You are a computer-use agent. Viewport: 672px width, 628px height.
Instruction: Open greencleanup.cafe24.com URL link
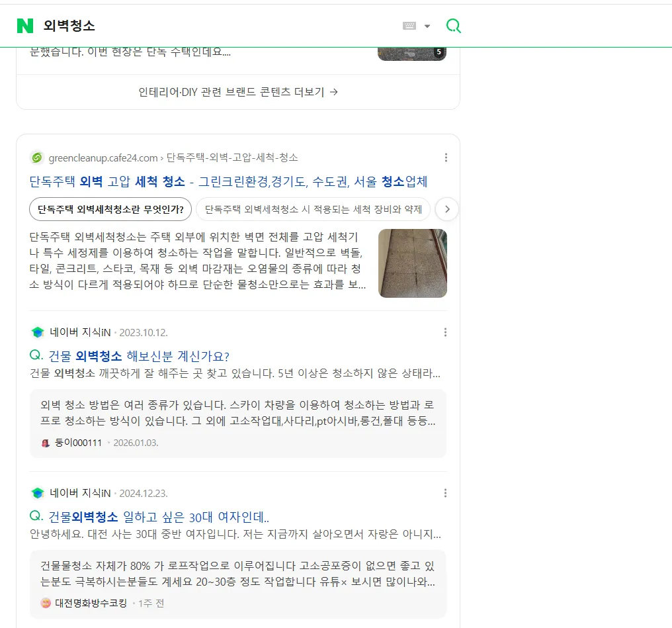tap(103, 157)
